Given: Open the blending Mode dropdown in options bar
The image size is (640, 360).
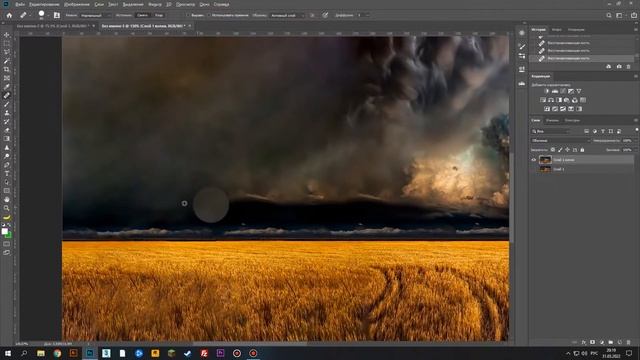Looking at the screenshot, I should [x=95, y=16].
